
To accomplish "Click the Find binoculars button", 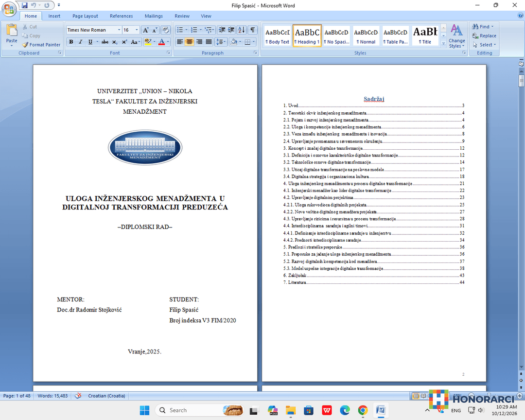I will click(x=483, y=26).
